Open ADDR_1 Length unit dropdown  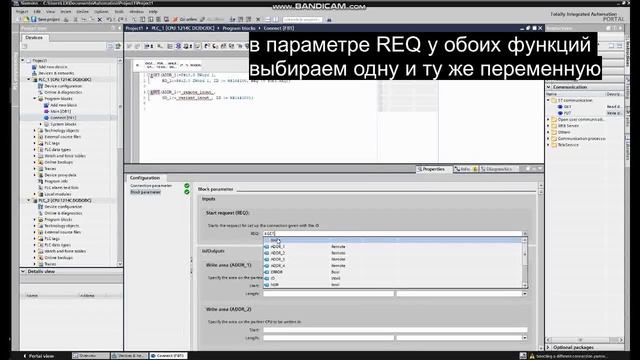coord(524,294)
